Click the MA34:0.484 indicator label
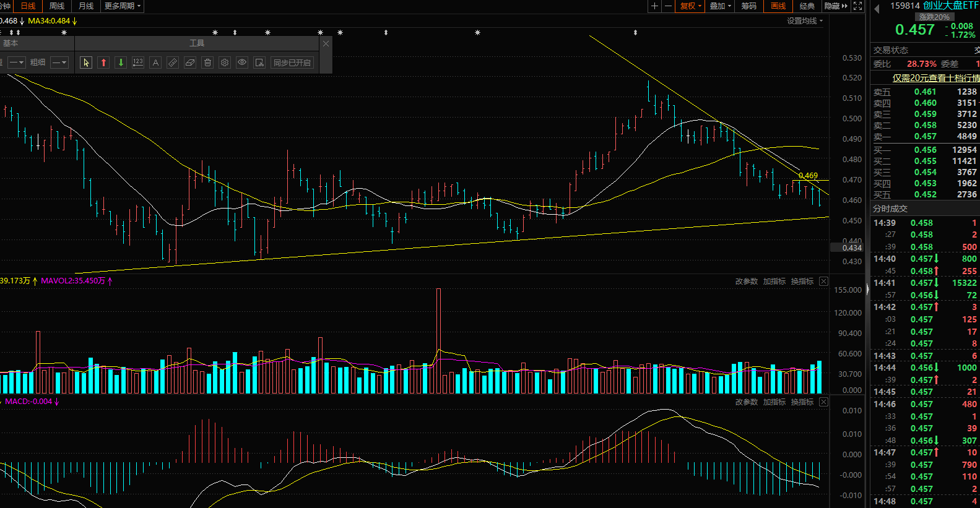 [x=49, y=21]
